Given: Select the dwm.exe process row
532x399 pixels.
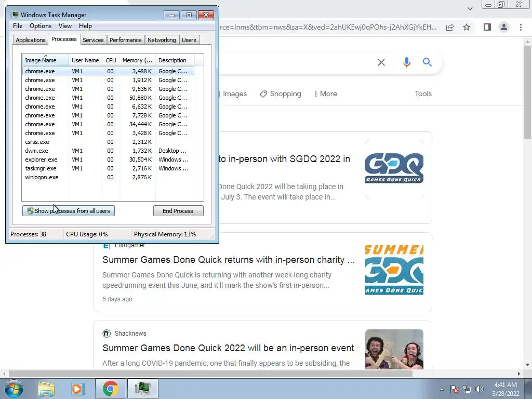Looking at the screenshot, I should [108, 151].
